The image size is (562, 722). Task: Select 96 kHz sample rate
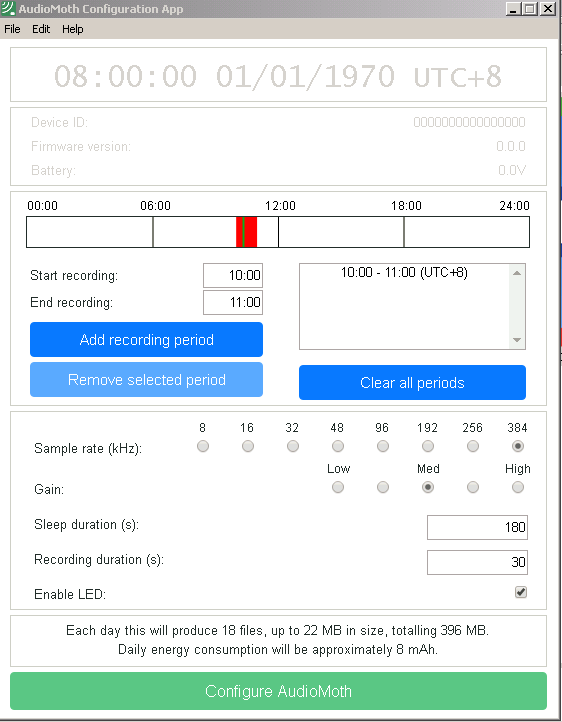[382, 446]
